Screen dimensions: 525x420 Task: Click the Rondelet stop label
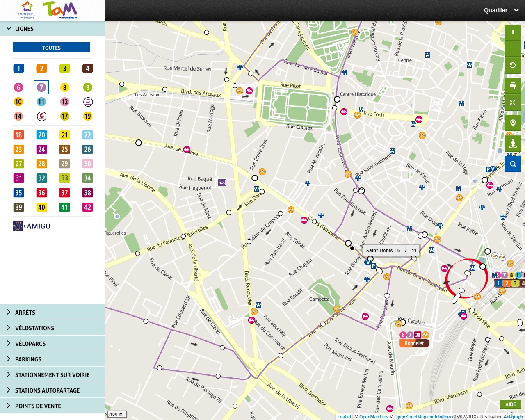(x=414, y=343)
